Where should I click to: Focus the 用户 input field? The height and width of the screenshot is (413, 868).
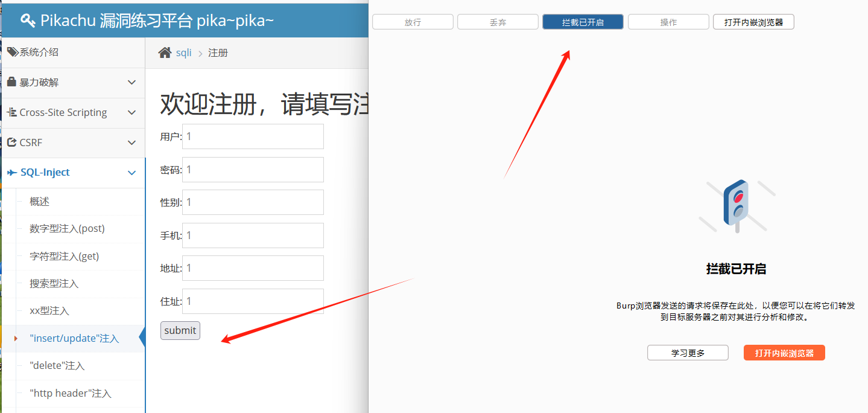[253, 136]
